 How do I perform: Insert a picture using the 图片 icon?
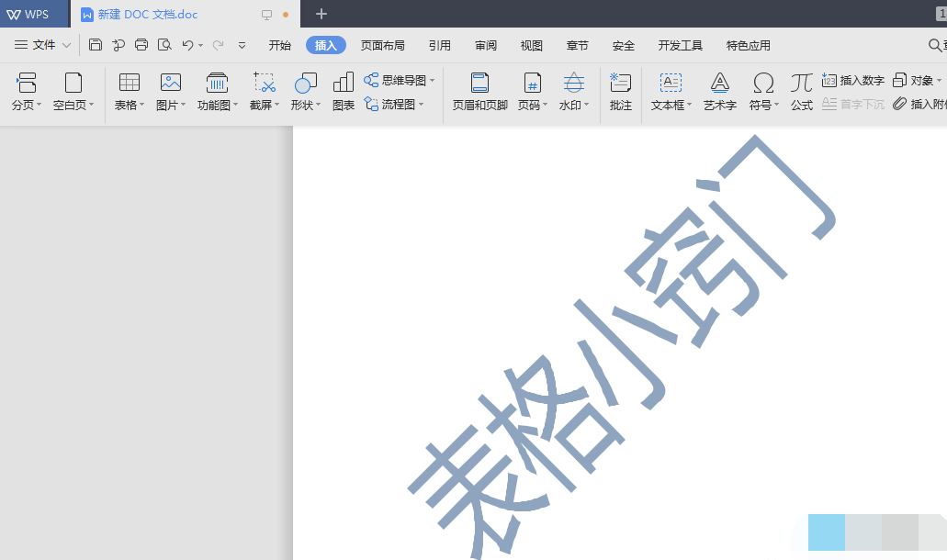(x=170, y=84)
